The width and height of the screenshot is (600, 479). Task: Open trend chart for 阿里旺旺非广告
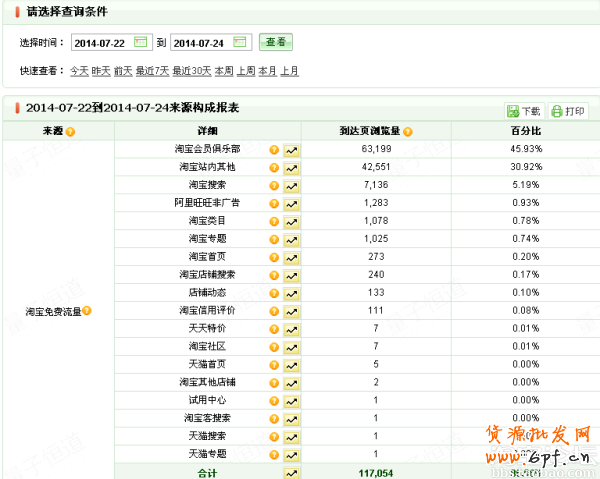(292, 203)
